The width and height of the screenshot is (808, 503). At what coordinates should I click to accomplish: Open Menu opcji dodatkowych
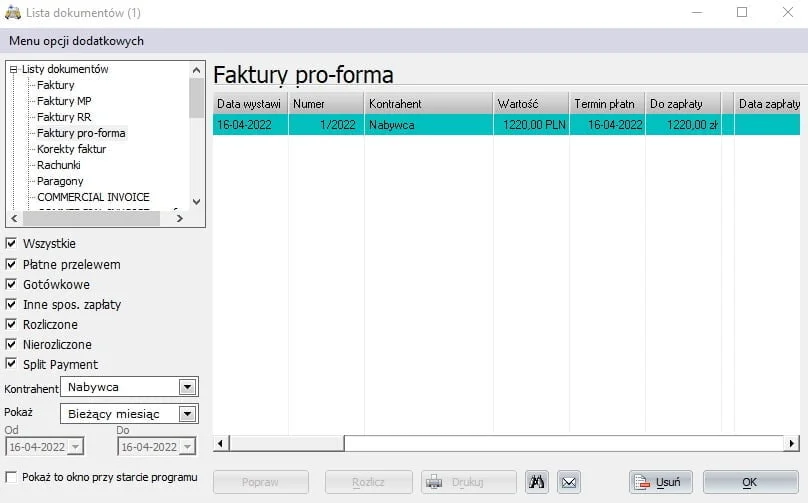(x=76, y=41)
